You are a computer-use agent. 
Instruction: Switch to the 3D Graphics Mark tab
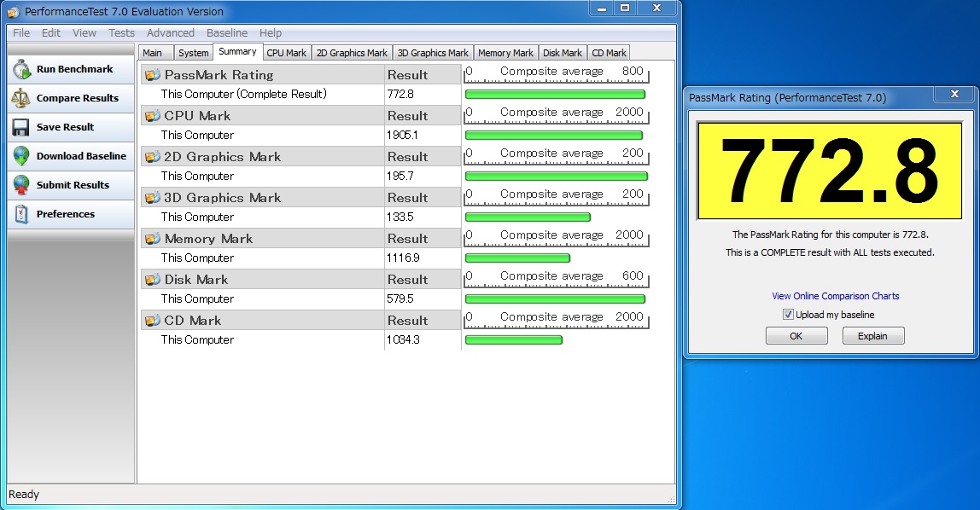coord(433,53)
